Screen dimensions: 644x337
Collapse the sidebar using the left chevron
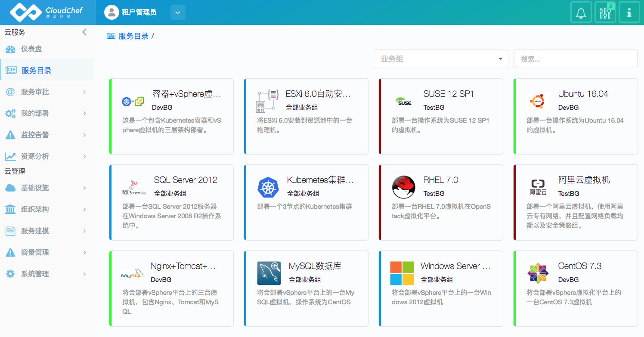(84, 32)
